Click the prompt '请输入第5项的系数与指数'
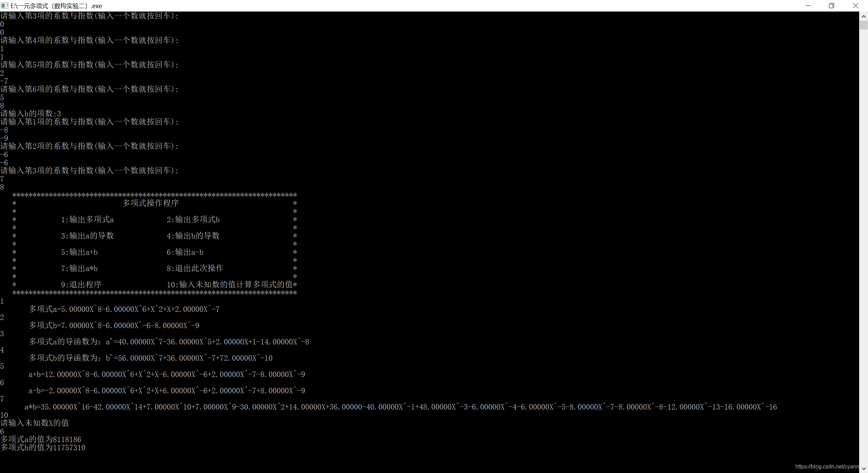This screenshot has width=868, height=473. coord(90,64)
